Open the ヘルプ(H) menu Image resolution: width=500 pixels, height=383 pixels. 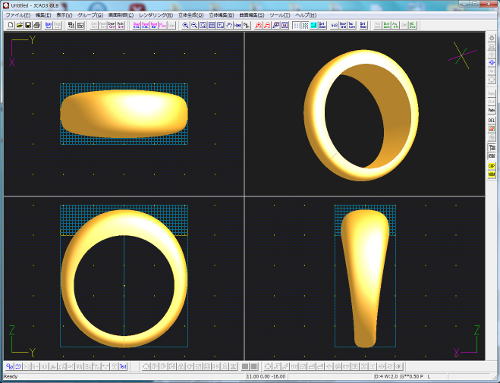[x=306, y=15]
